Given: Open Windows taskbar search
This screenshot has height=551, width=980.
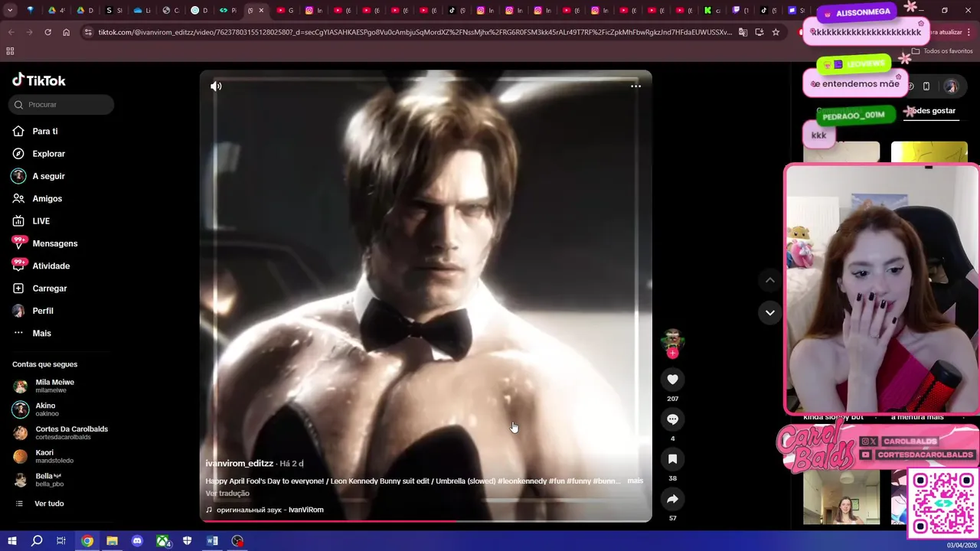Looking at the screenshot, I should pyautogui.click(x=37, y=541).
